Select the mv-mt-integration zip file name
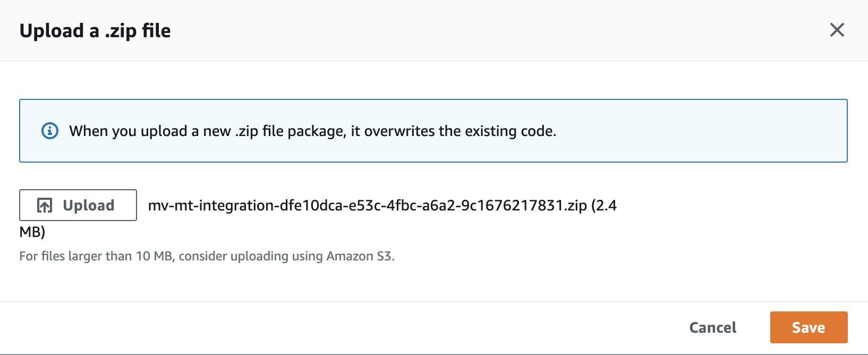 pyautogui.click(x=367, y=206)
